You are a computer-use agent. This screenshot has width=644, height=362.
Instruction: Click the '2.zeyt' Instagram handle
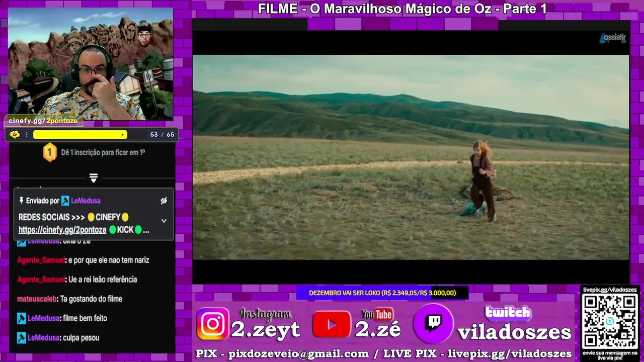[266, 330]
